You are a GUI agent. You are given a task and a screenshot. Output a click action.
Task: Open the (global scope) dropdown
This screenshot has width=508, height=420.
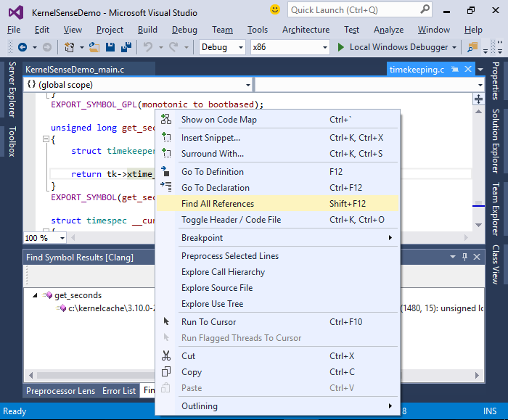tap(248, 85)
